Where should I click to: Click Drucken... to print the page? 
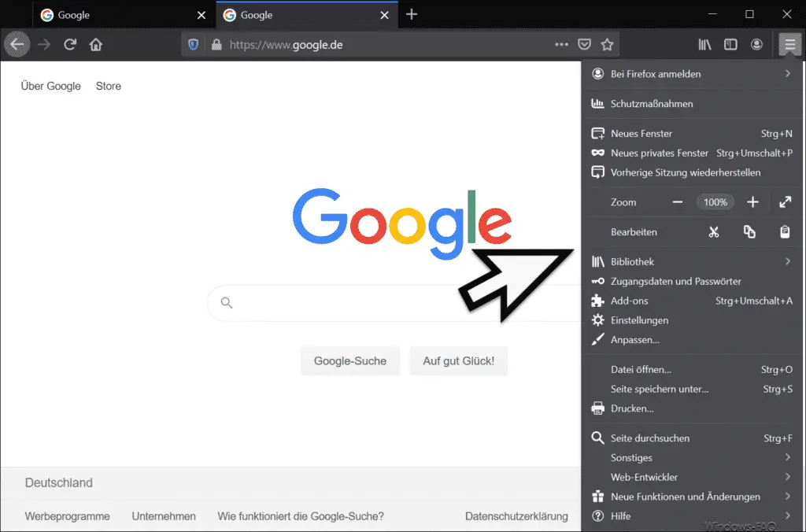[692, 408]
